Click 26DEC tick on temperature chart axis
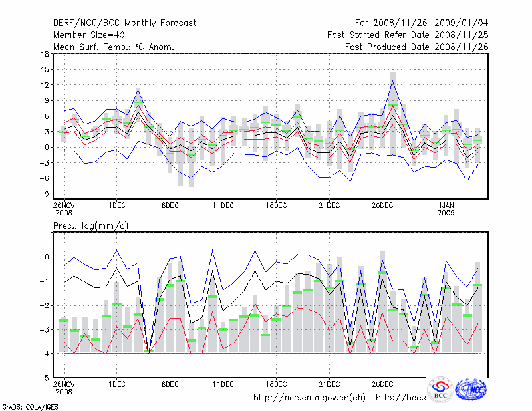The height and width of the screenshot is (411, 532). (x=382, y=204)
